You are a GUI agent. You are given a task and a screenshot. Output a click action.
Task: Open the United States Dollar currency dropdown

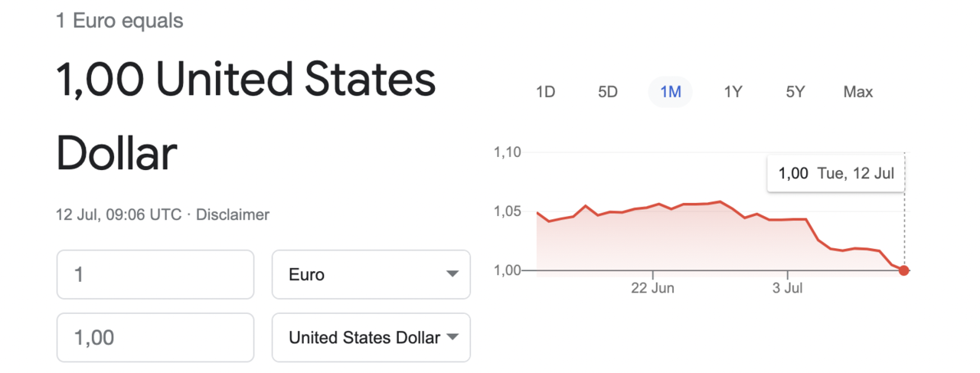pyautogui.click(x=371, y=337)
